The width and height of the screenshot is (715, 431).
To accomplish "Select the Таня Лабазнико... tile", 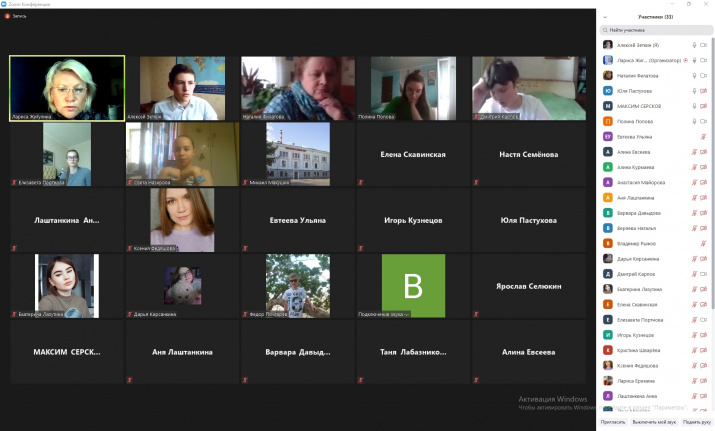I will coord(413,352).
